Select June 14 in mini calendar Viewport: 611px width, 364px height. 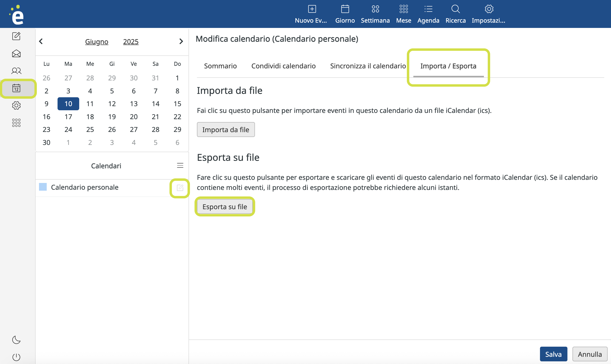(x=156, y=104)
